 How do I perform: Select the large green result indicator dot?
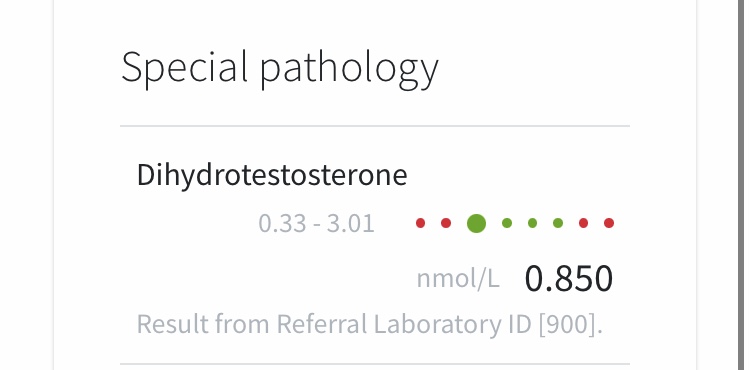[x=476, y=223]
